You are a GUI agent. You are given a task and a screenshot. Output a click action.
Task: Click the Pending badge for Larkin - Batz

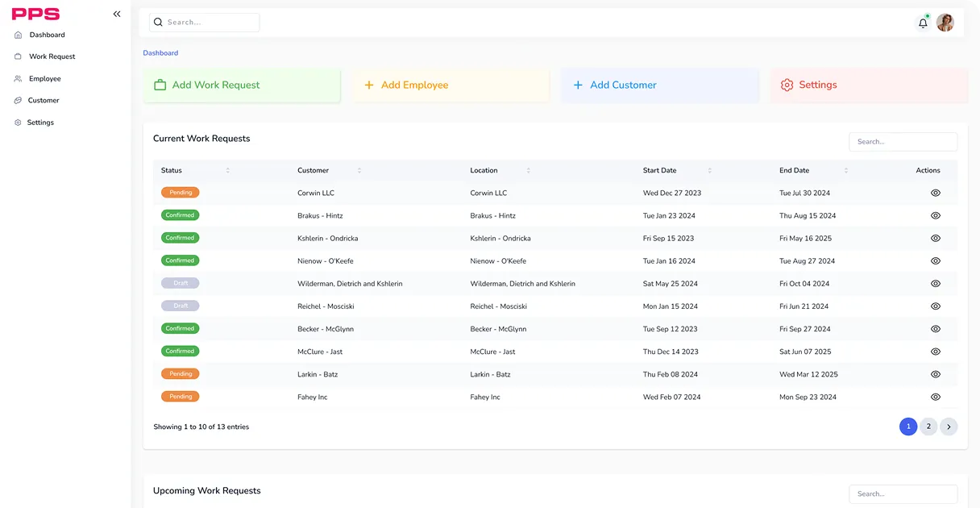click(x=180, y=374)
